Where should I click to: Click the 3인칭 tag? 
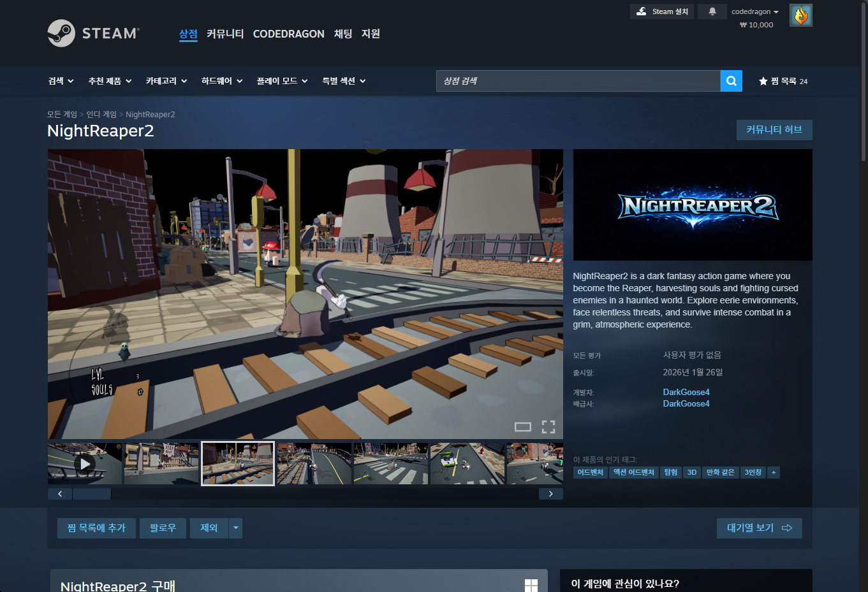tap(753, 472)
